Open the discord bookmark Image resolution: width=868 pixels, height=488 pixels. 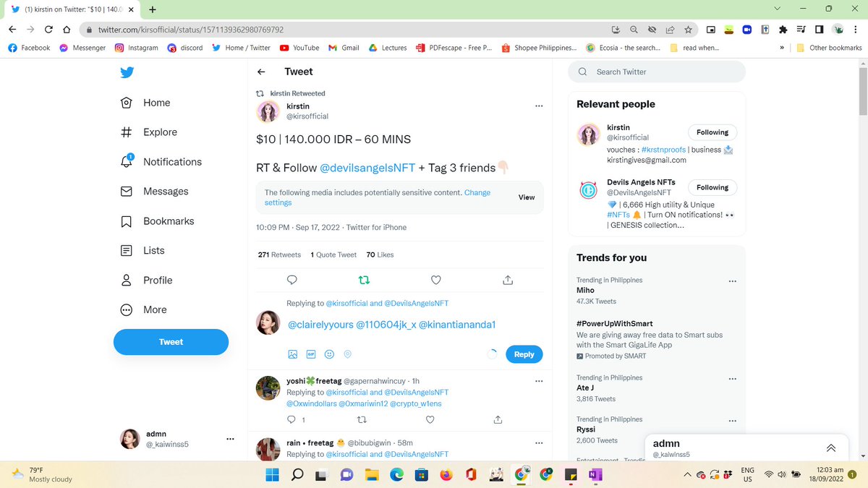coord(185,48)
